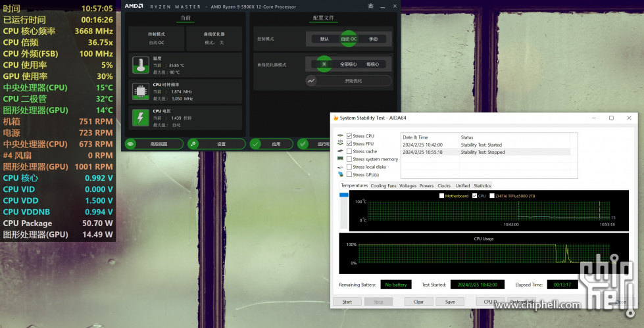Set curve optimizer mode to 关
This screenshot has height=328, width=644.
[324, 64]
